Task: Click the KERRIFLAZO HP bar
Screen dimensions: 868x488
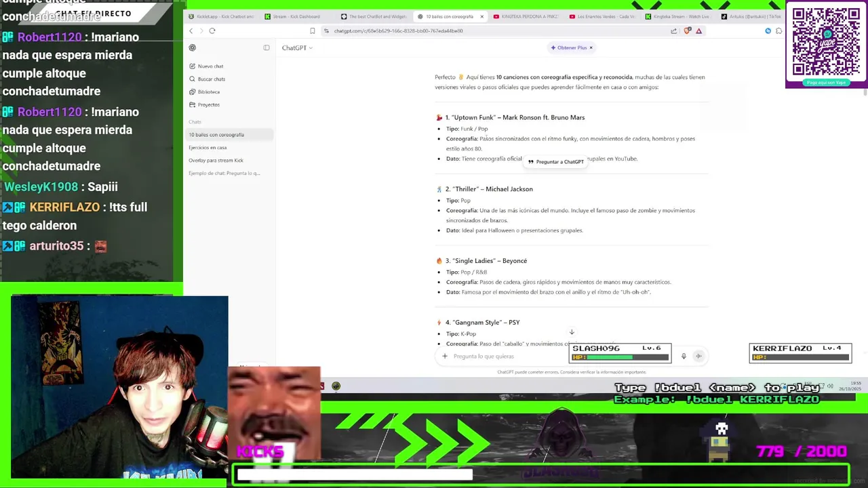Action: [x=800, y=357]
